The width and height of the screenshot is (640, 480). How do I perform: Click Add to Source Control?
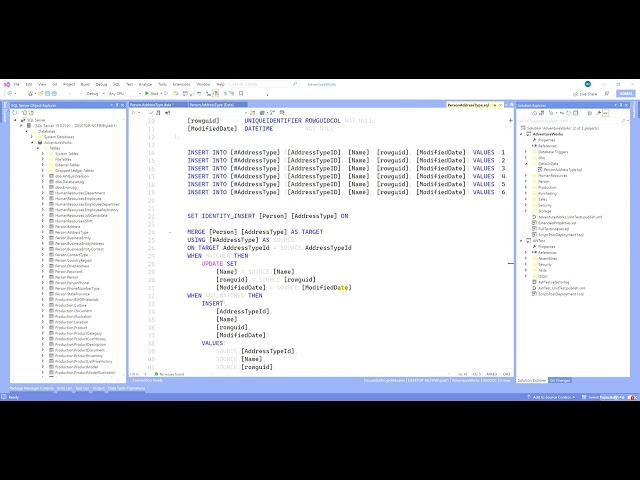(551, 397)
